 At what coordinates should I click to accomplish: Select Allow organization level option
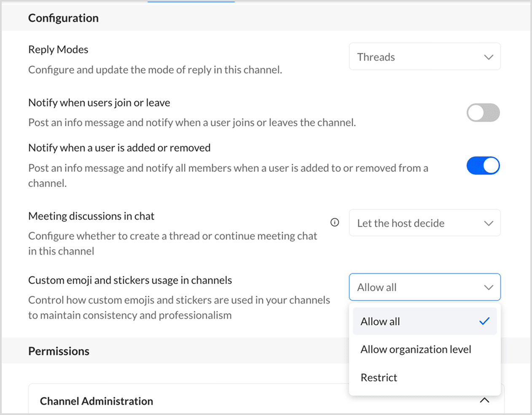pos(416,350)
